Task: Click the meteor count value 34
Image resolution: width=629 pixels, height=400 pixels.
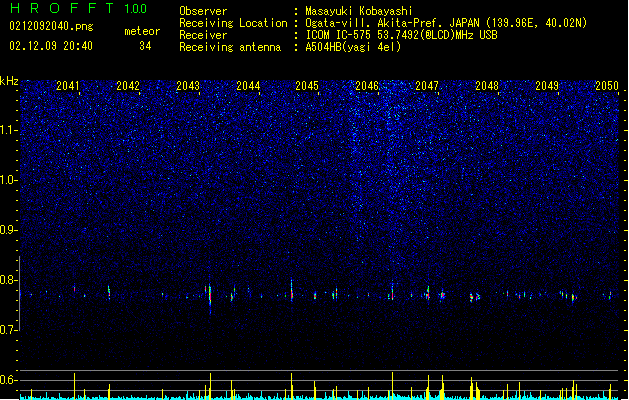Action: (145, 46)
